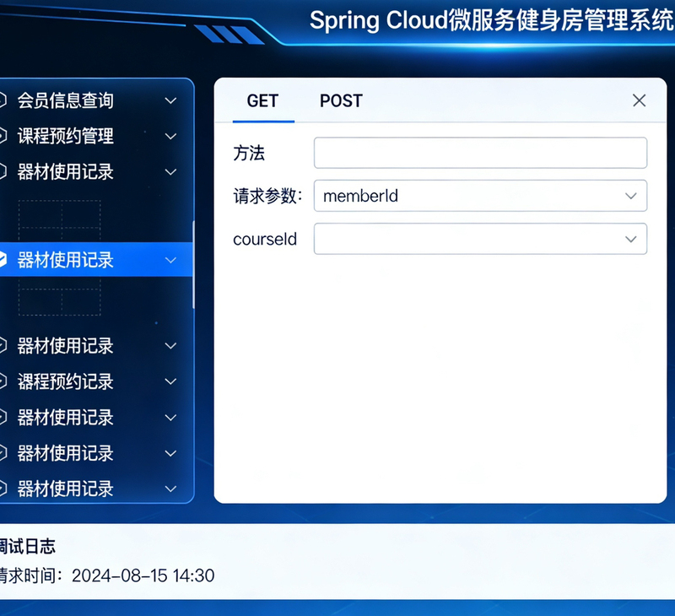Screen dimensions: 675x616
Task: Expand the chevron beside 课程预约记录
Action: (x=171, y=381)
